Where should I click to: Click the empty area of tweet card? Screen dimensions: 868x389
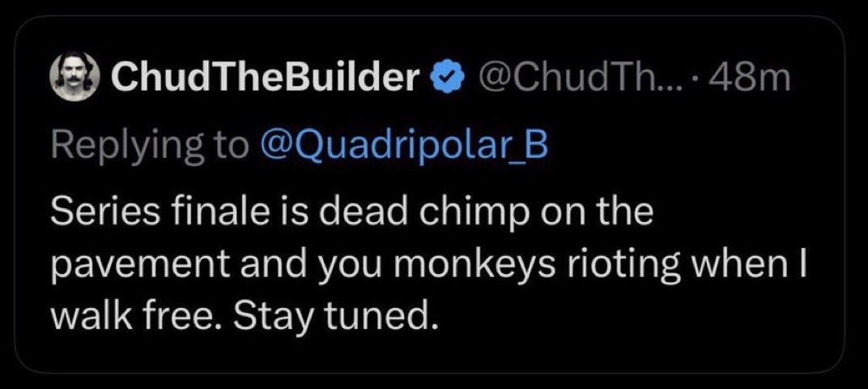pos(664,332)
